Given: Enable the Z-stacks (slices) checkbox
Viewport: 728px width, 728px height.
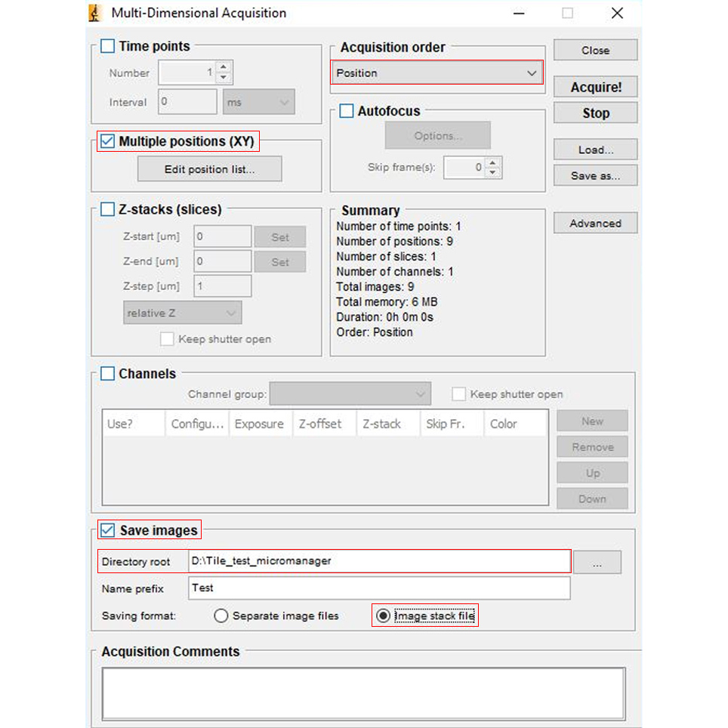Looking at the screenshot, I should point(108,209).
